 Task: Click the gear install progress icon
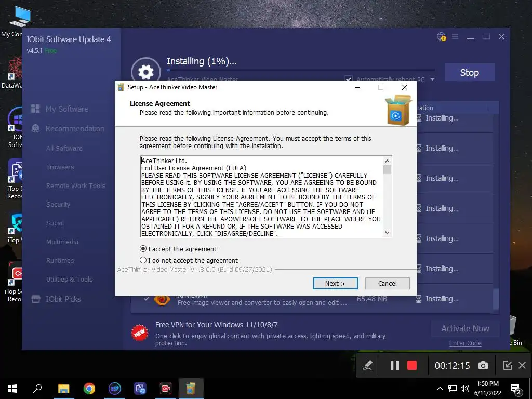pyautogui.click(x=146, y=71)
